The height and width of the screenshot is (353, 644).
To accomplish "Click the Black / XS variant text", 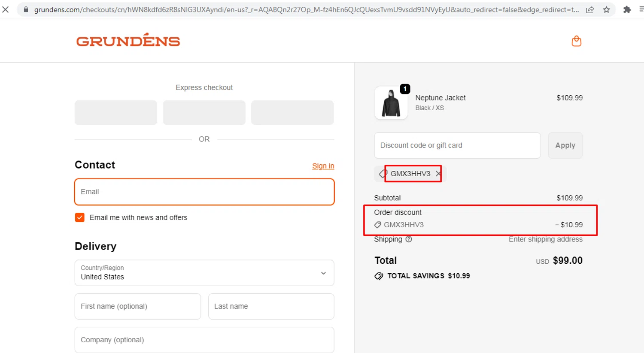I will (x=429, y=108).
